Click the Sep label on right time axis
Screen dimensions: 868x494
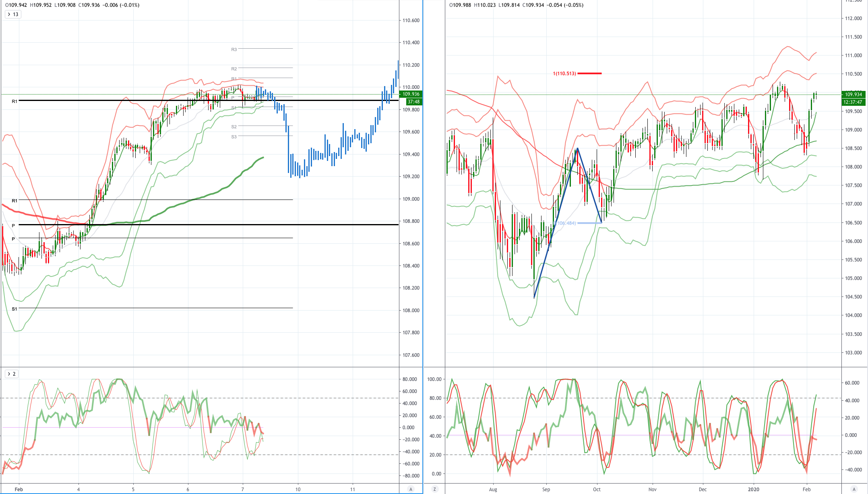(x=546, y=489)
